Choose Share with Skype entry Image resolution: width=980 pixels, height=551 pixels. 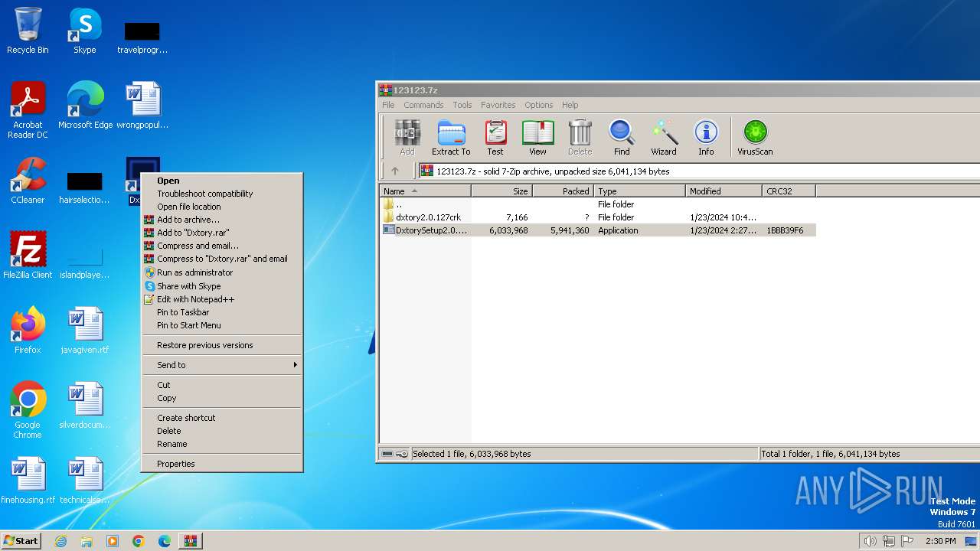[x=223, y=286]
